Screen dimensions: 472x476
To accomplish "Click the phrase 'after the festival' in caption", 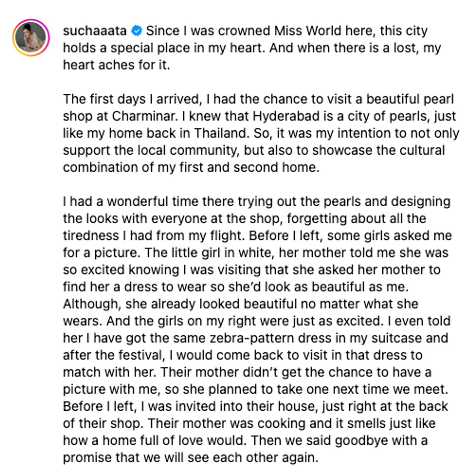I will point(113,355).
